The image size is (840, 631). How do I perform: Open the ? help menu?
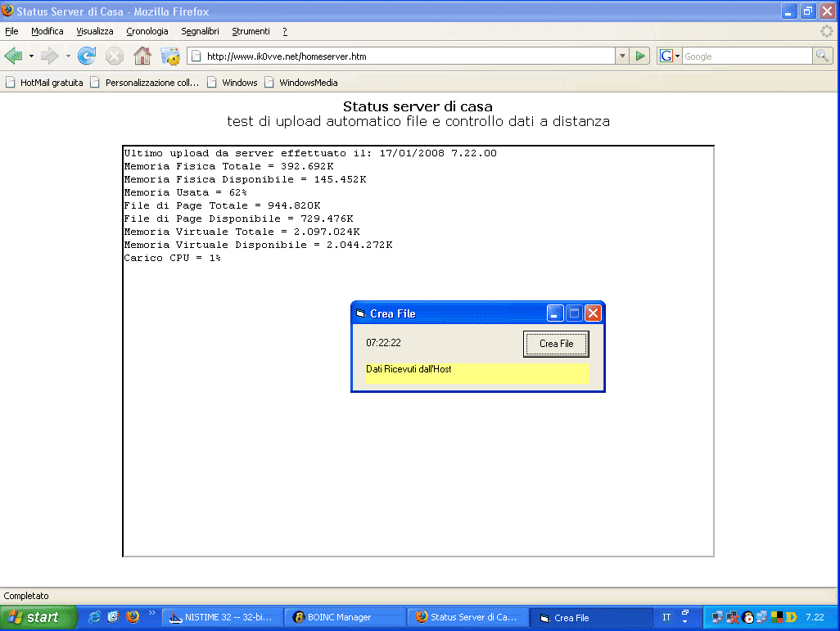pyautogui.click(x=285, y=31)
